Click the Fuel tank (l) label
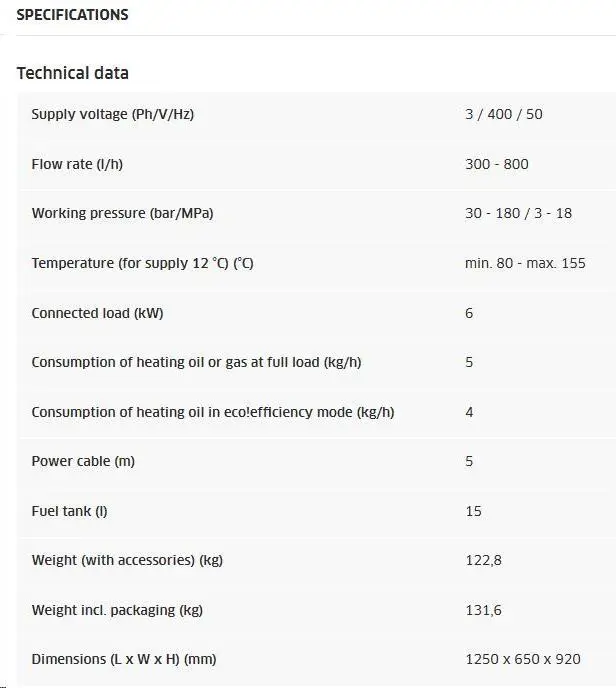This screenshot has height=688, width=616. coord(69,512)
